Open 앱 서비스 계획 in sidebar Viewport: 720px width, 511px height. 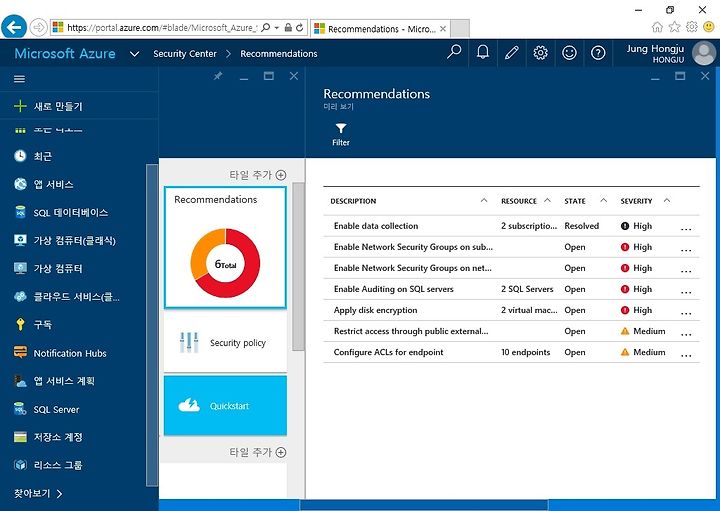[x=54, y=381]
